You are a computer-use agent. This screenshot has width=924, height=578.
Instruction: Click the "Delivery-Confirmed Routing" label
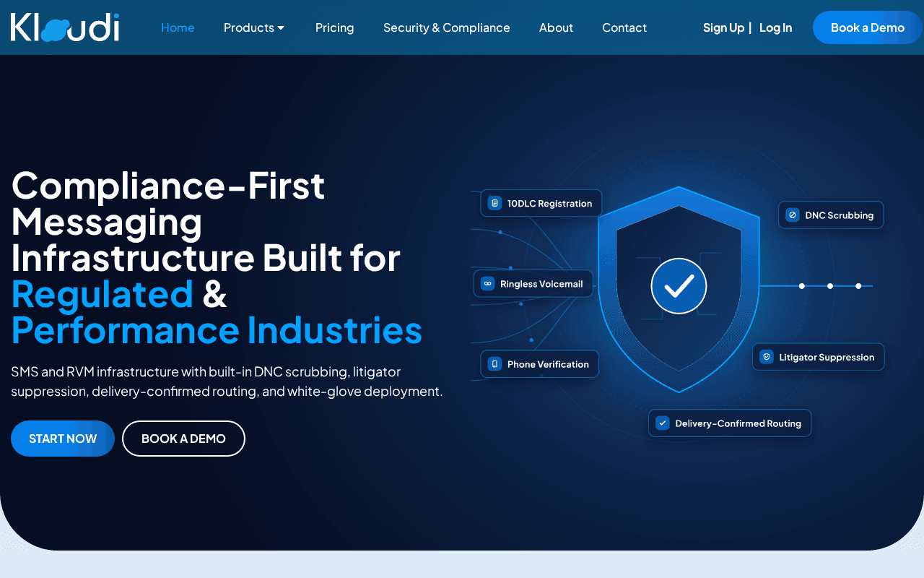738,423
